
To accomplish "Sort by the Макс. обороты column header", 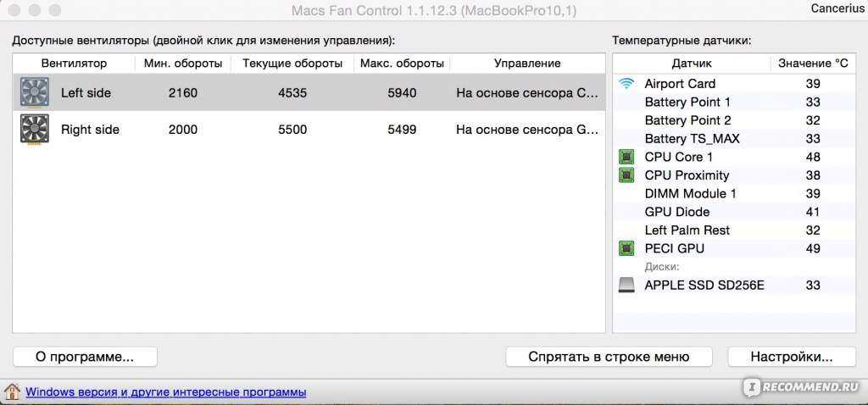I will [402, 63].
